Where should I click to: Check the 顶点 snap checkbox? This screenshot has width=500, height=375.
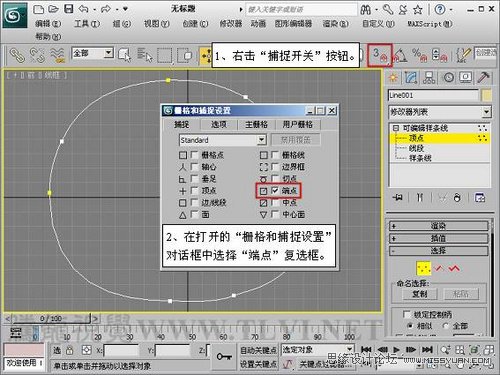pos(194,191)
